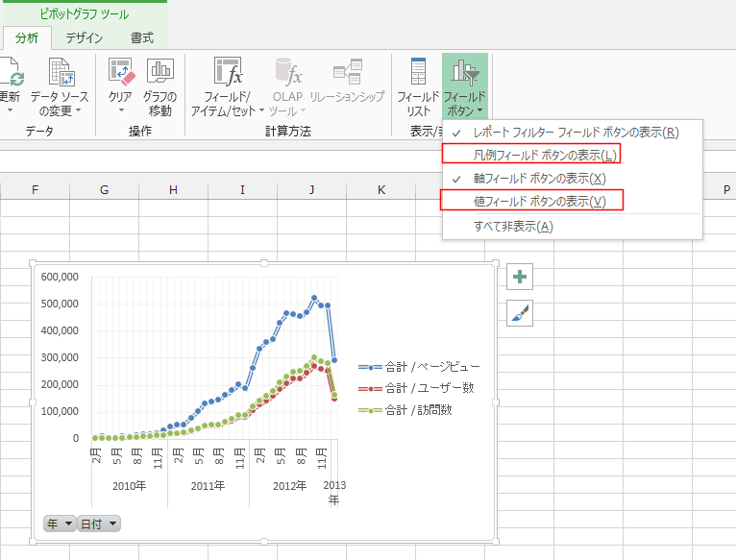Expand the Refresh (更新) dropdown arrow
This screenshot has width=736, height=560.
click(10, 110)
